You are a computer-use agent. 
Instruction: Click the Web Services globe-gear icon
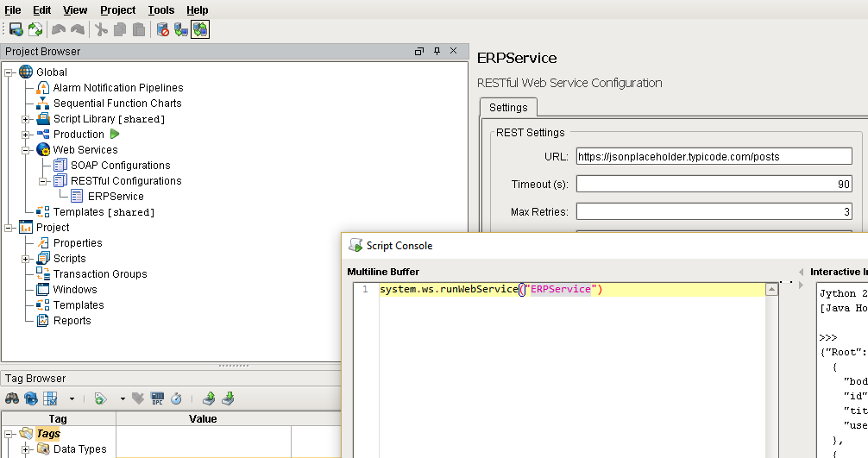click(43, 149)
